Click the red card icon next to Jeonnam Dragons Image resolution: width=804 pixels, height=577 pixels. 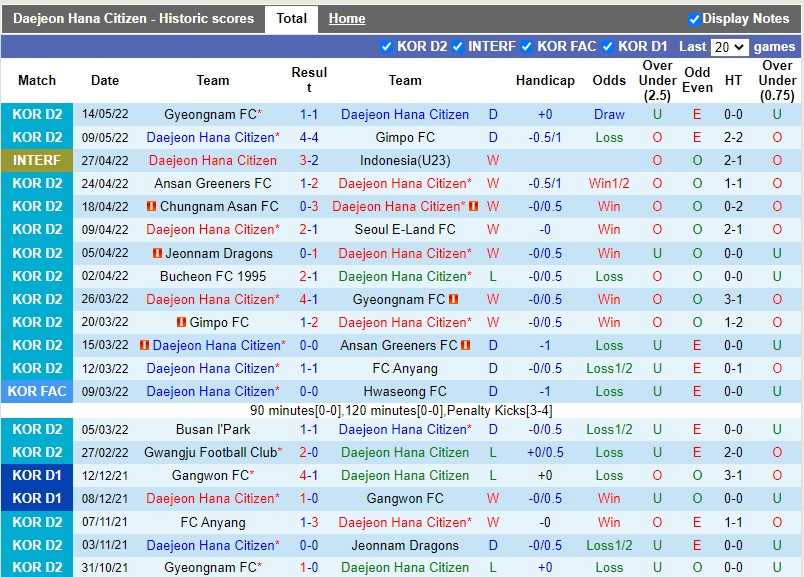(158, 253)
